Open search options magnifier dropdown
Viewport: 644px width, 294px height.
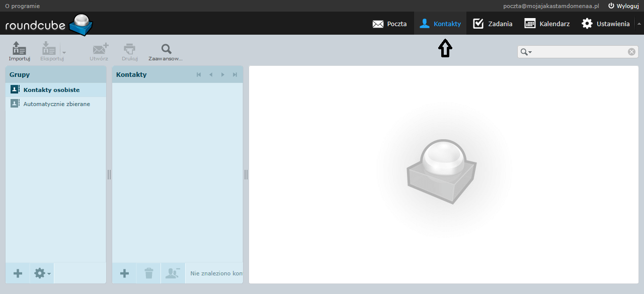point(526,52)
